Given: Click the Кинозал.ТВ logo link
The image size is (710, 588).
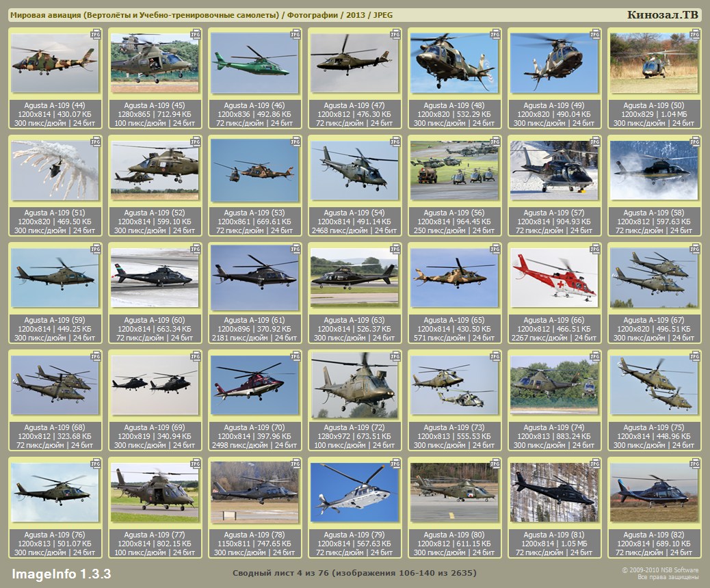Looking at the screenshot, I should [x=662, y=15].
